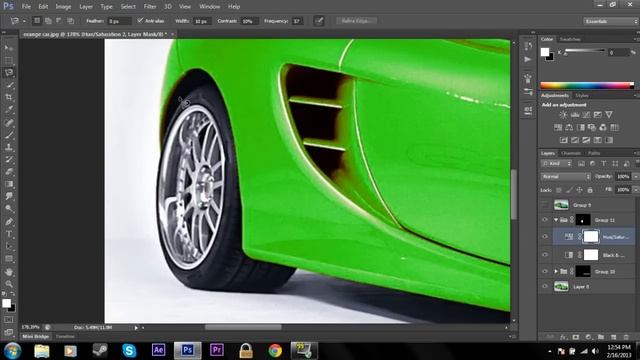Select the Clone Stamp tool
Screen dimensions: 640x360
tap(9, 147)
